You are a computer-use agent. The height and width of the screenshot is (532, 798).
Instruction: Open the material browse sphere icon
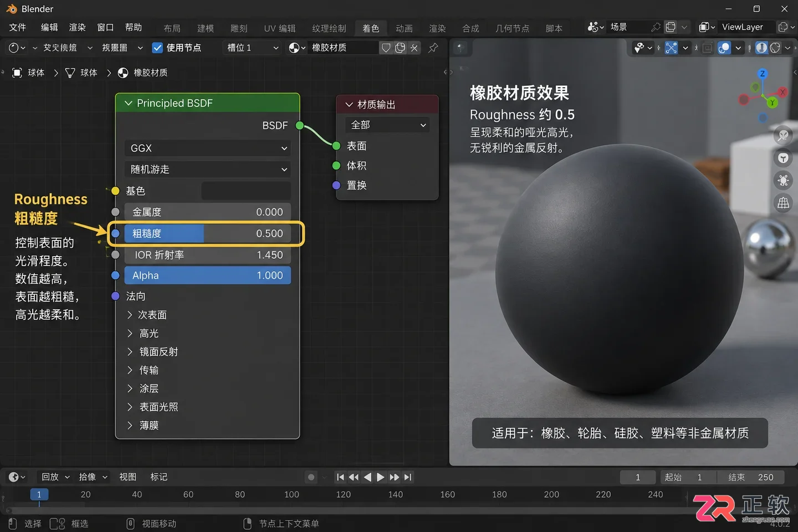click(297, 48)
